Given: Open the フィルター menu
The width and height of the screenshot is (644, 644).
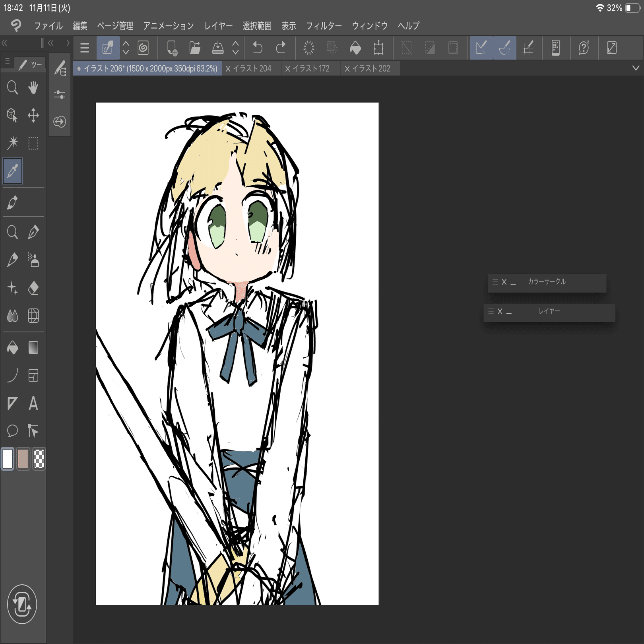Looking at the screenshot, I should [324, 25].
